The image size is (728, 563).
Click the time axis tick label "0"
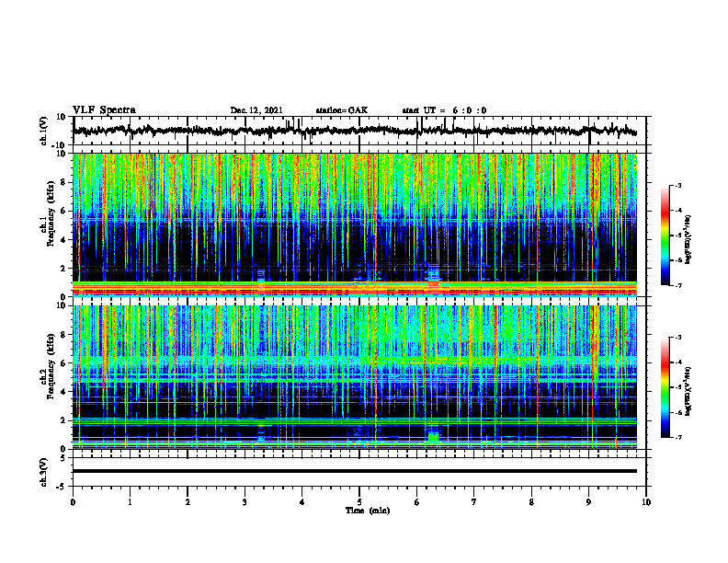pyautogui.click(x=73, y=502)
